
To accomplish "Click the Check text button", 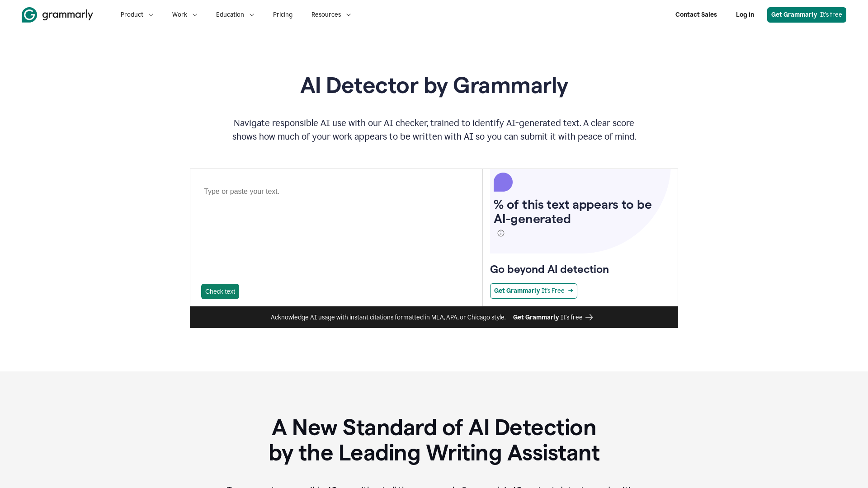I will 220,291.
